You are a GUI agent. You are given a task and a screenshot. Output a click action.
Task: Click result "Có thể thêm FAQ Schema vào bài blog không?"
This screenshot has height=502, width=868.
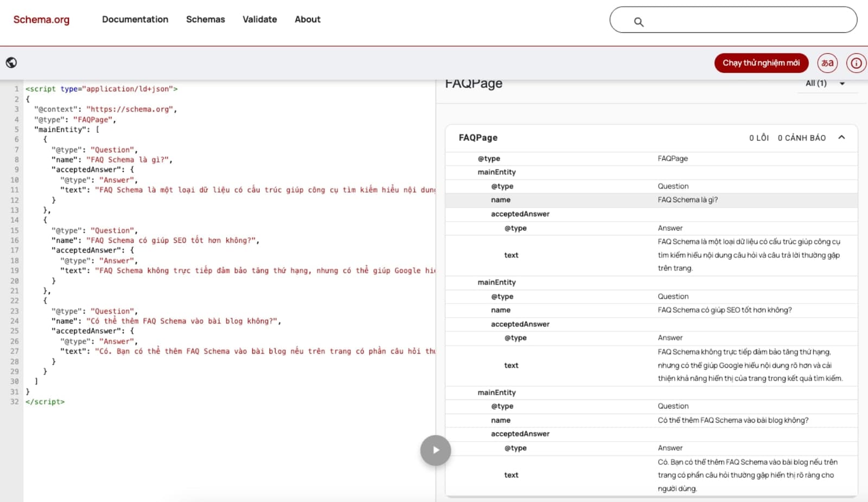point(733,420)
